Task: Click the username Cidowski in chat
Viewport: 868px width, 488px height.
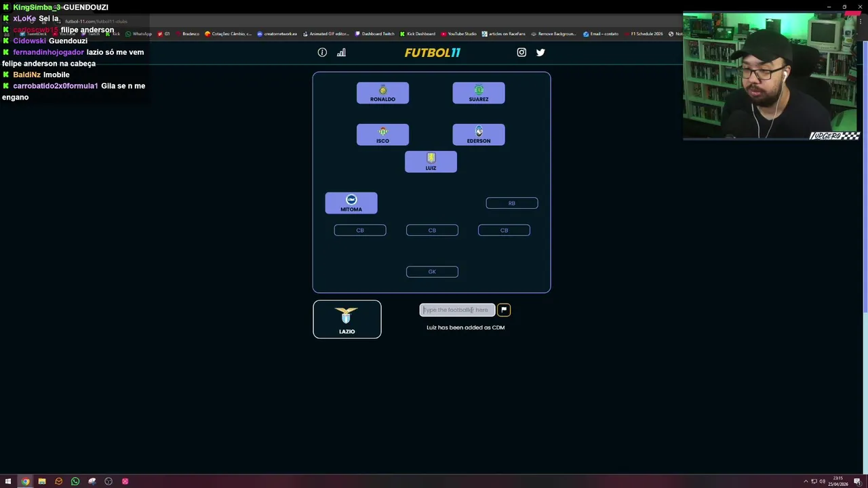Action: click(x=29, y=41)
